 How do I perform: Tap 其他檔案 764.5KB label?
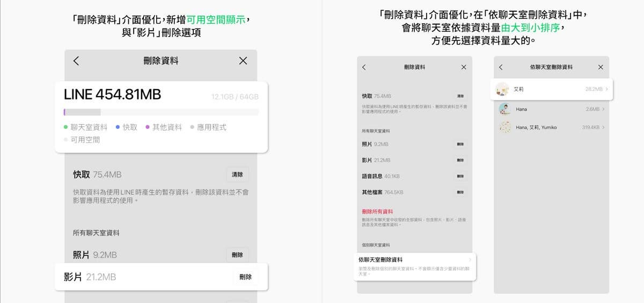tap(383, 192)
